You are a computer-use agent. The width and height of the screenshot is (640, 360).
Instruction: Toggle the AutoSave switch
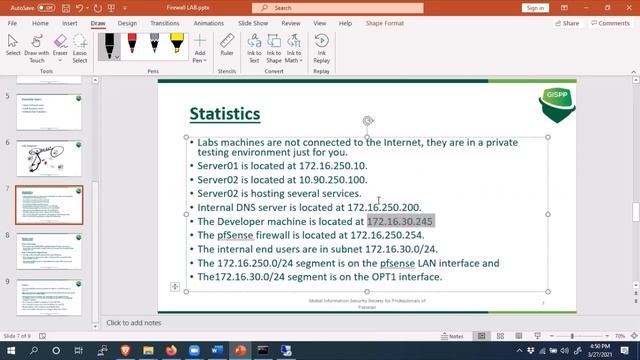tap(46, 8)
